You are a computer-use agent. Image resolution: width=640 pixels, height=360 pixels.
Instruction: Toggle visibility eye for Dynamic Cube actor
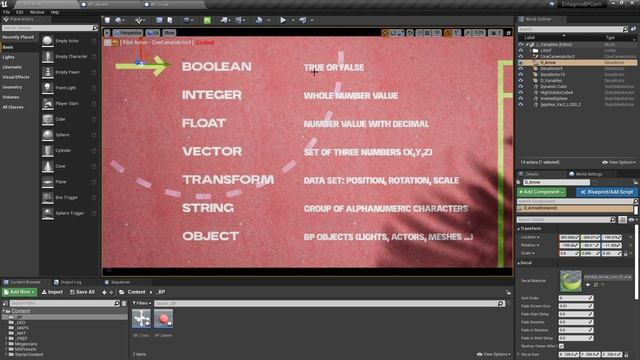(x=521, y=87)
